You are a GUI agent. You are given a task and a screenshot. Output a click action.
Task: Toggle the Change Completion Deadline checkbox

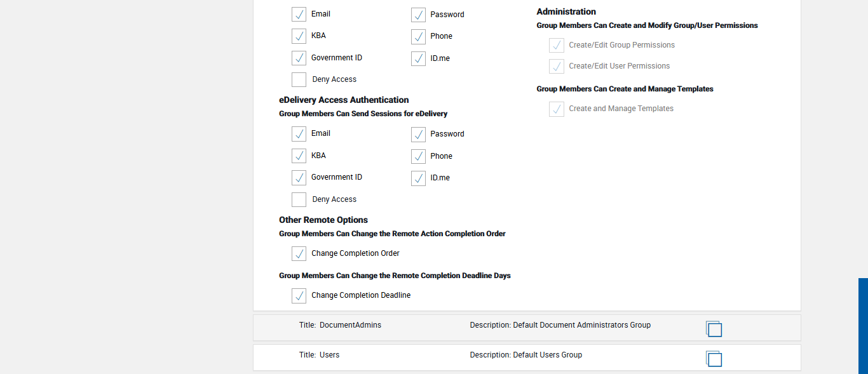[299, 296]
